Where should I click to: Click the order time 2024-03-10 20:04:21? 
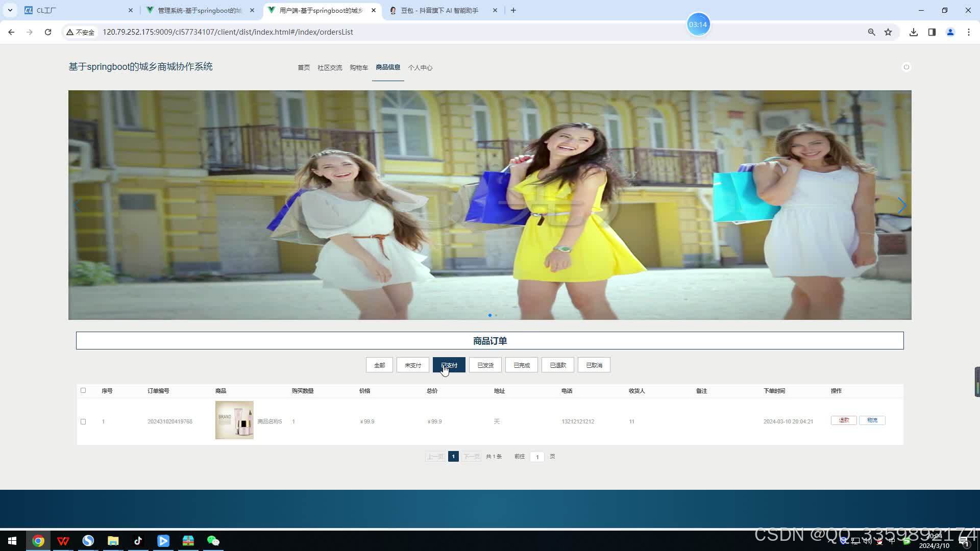pyautogui.click(x=788, y=421)
